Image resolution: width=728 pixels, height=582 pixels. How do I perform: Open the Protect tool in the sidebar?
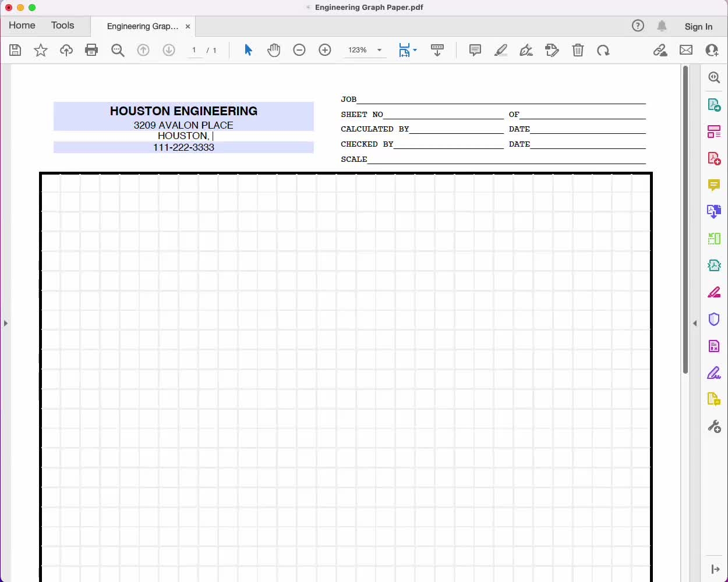(x=714, y=319)
